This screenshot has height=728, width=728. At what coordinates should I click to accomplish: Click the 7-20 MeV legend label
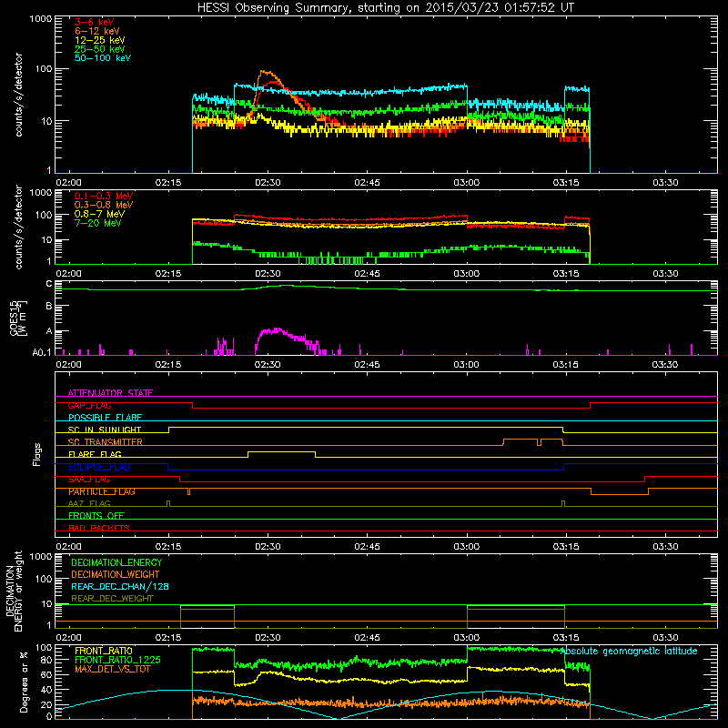pos(98,223)
